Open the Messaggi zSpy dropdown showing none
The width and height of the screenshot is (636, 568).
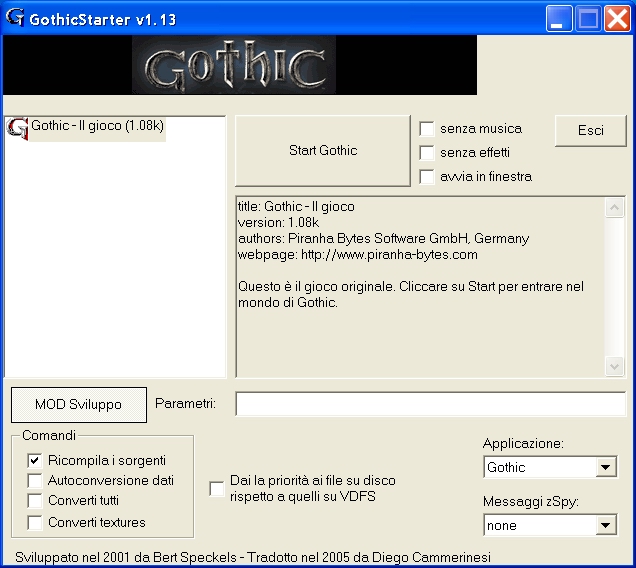pos(550,525)
